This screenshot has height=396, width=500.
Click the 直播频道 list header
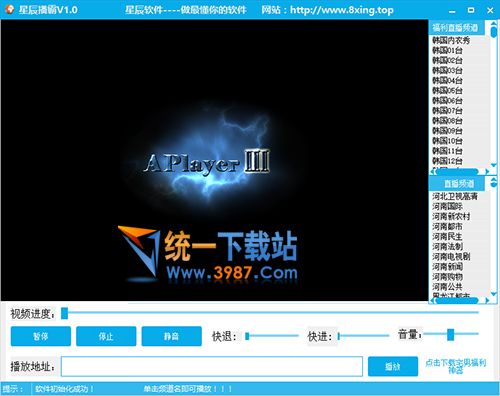click(x=459, y=183)
